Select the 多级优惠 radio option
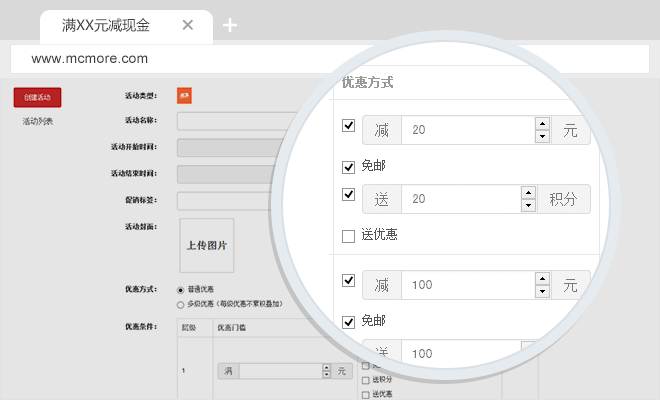The height and width of the screenshot is (400, 660). pos(180,303)
